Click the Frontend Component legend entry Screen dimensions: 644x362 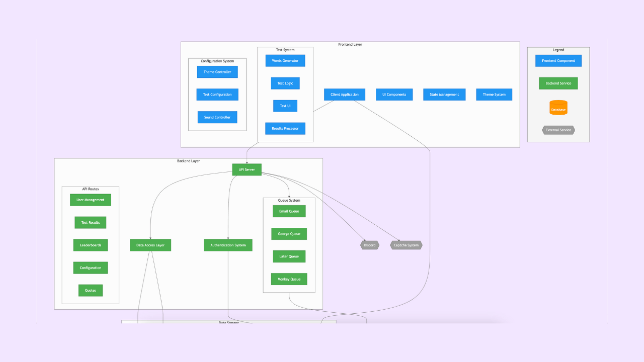tap(558, 60)
